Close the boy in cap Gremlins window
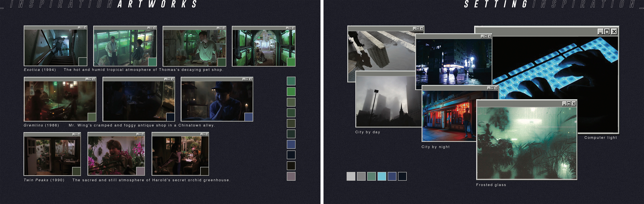644x204 pixels. [251, 79]
